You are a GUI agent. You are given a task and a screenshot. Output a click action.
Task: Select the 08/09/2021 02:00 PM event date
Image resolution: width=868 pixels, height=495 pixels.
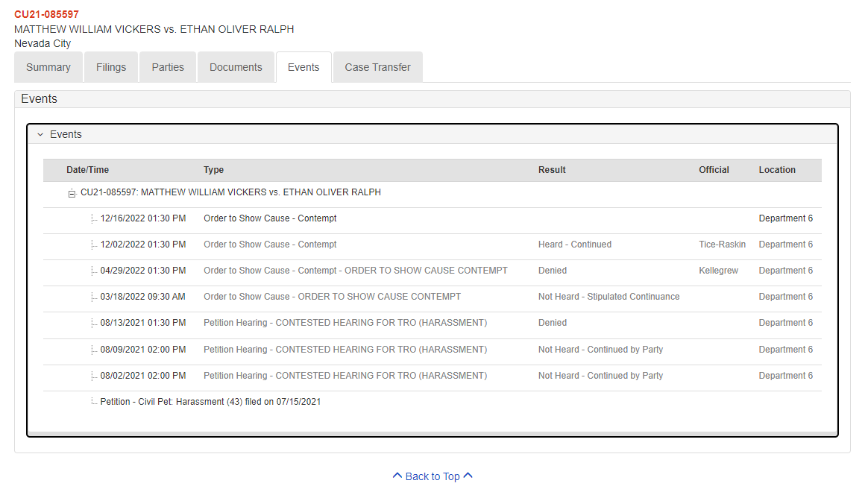tap(143, 350)
